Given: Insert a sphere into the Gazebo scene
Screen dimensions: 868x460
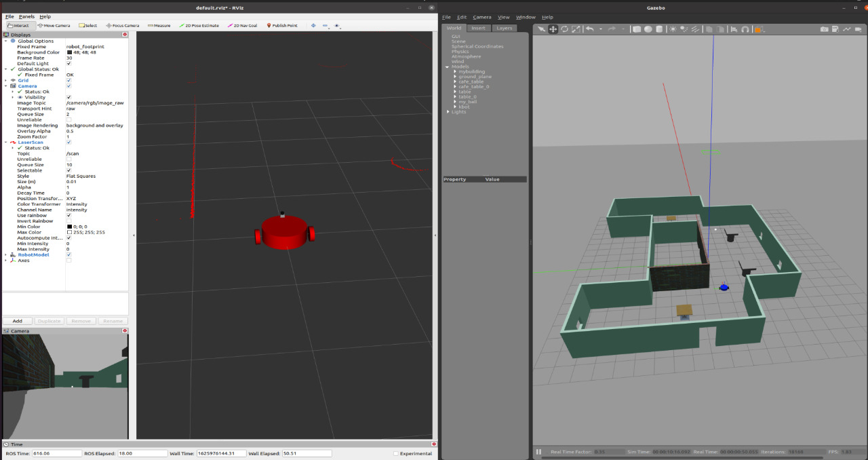Looking at the screenshot, I should (649, 29).
